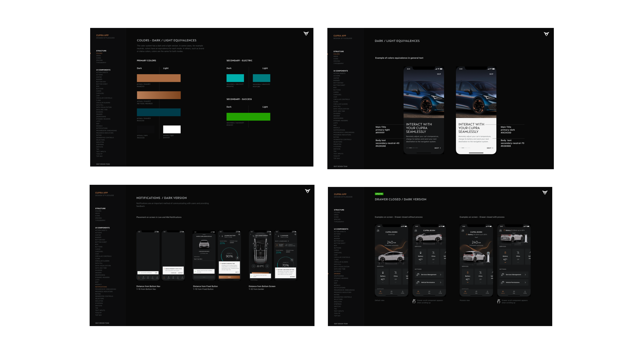The height and width of the screenshot is (354, 644).
Task: Select COLORS in the Dark/Light Equivalences panel sidebar
Action: point(336,54)
